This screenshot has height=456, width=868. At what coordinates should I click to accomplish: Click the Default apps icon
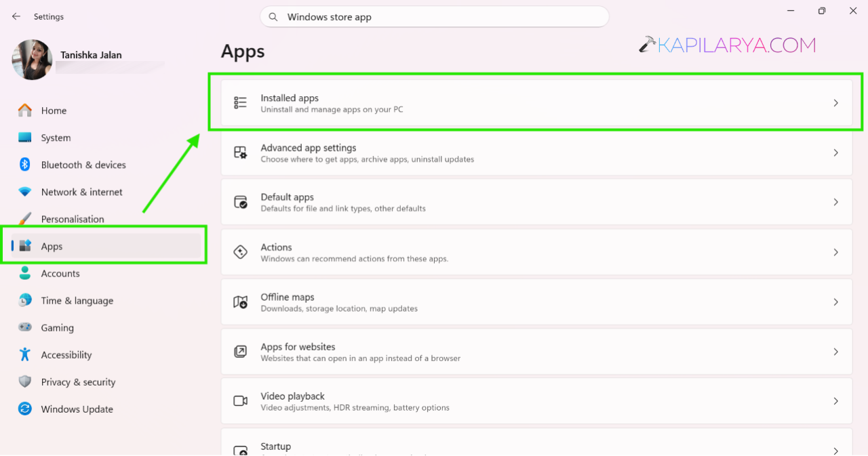click(241, 202)
